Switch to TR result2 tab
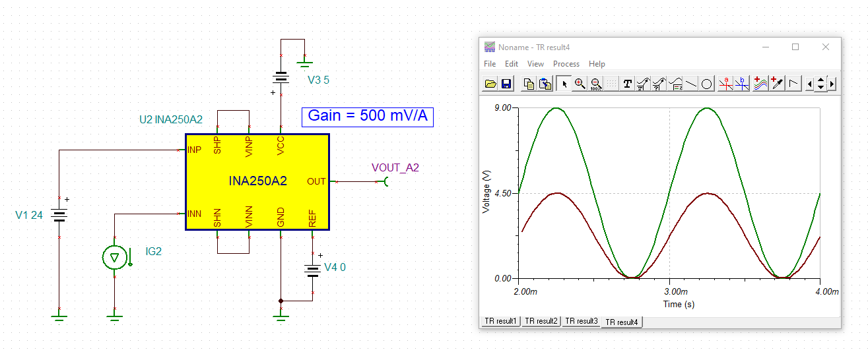The height and width of the screenshot is (356, 868). pos(541,321)
